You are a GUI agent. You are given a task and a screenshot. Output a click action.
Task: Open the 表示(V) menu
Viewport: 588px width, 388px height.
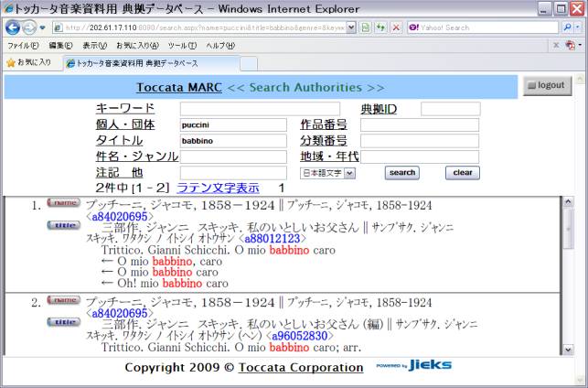tap(94, 46)
